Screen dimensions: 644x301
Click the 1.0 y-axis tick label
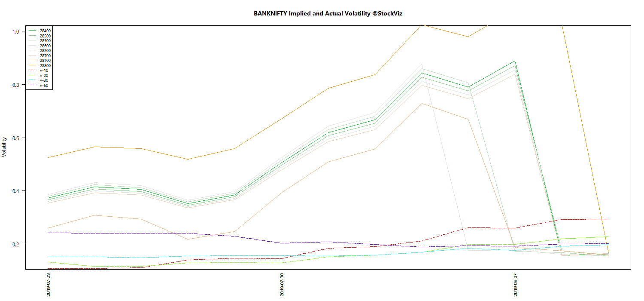pyautogui.click(x=16, y=31)
